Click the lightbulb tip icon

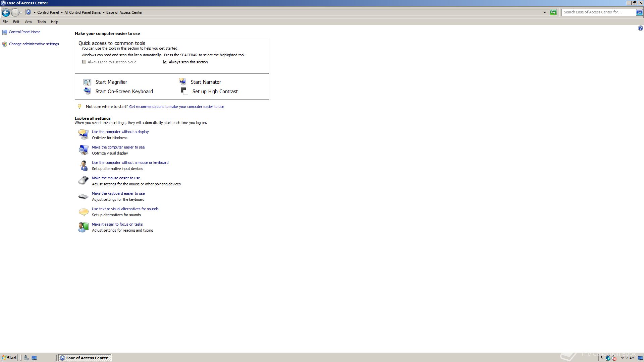pyautogui.click(x=79, y=107)
